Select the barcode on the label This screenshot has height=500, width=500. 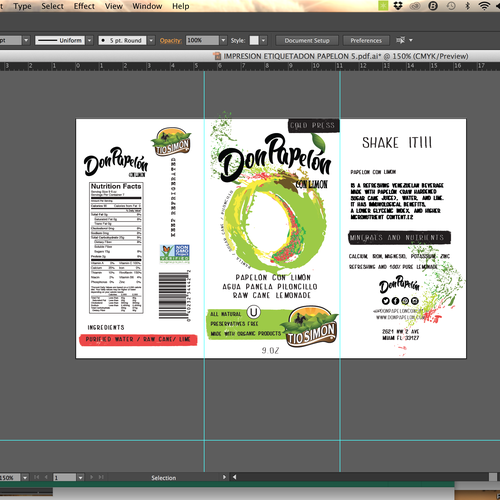(x=174, y=296)
